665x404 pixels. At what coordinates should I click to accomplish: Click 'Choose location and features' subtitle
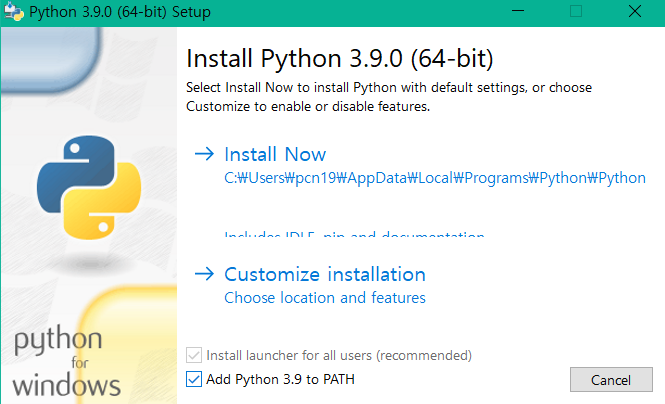point(324,298)
